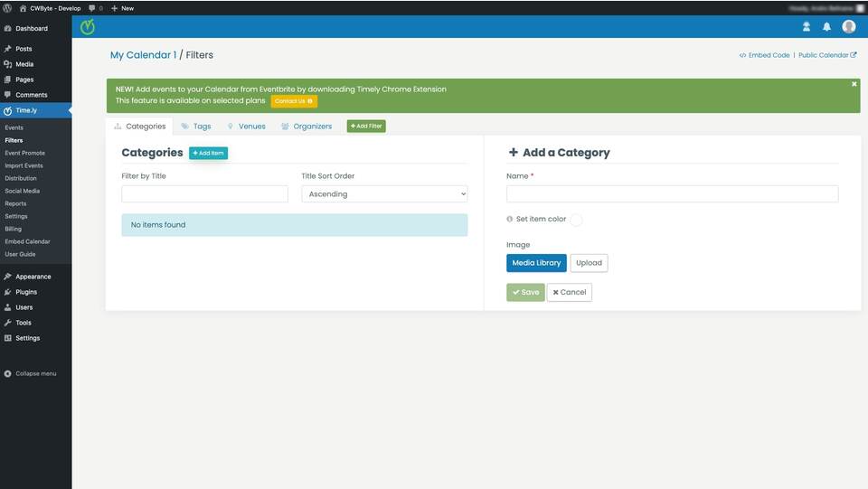This screenshot has height=489, width=868.
Task: Select Time.ly plugin menu
Action: 35,110
